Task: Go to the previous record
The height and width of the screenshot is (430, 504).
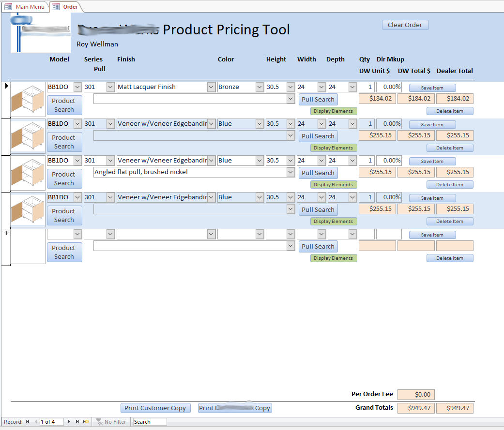Action: [35, 422]
